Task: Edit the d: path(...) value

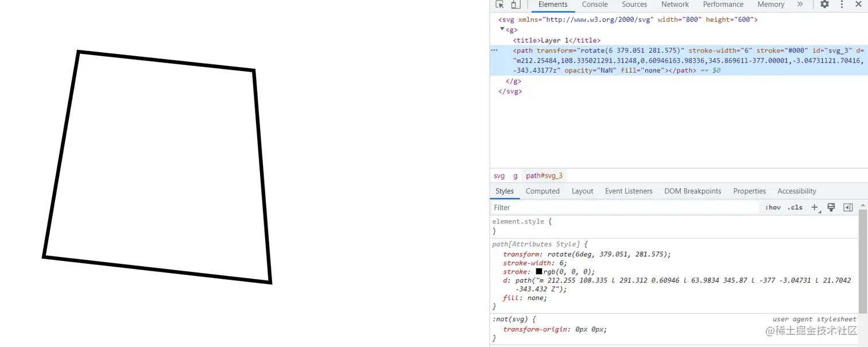Action: pos(683,284)
